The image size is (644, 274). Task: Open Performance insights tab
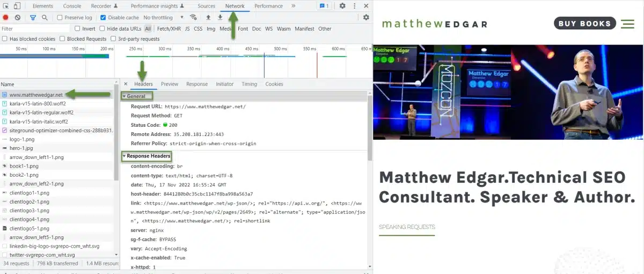coord(158,6)
